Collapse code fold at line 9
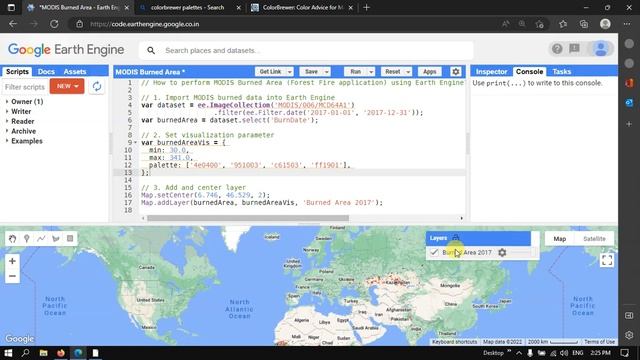 point(136,142)
